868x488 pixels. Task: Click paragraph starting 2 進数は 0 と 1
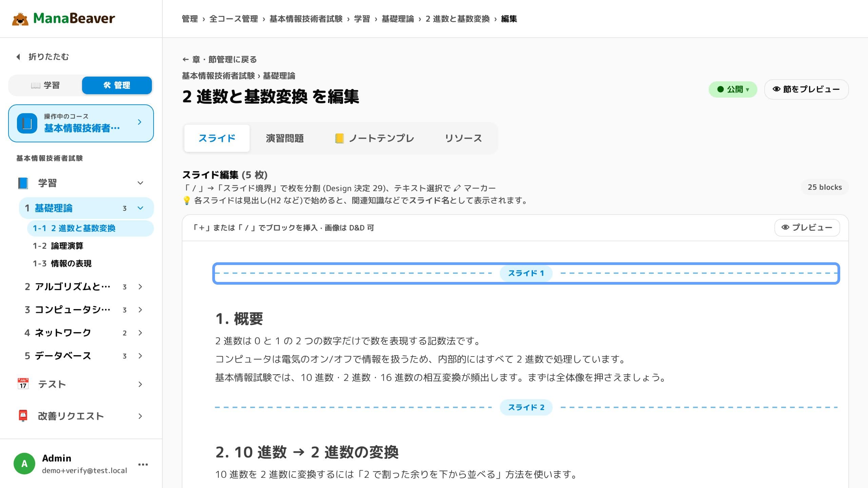pyautogui.click(x=348, y=341)
